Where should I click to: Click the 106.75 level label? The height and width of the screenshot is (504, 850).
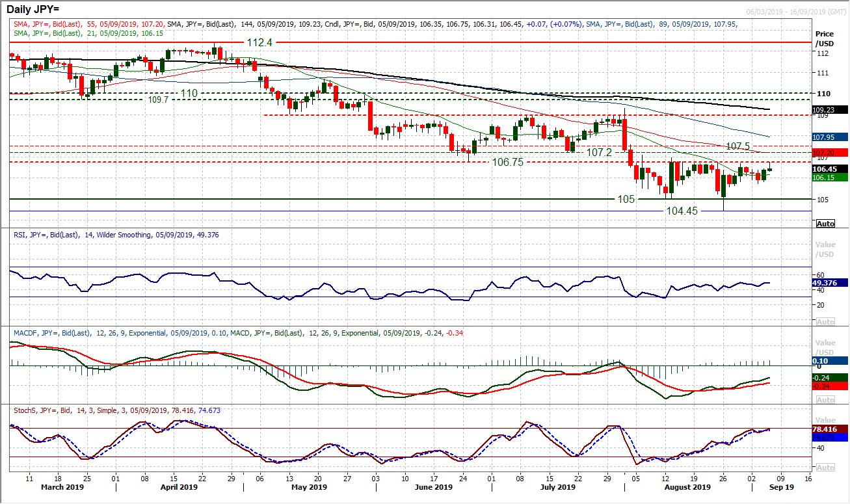click(x=507, y=163)
